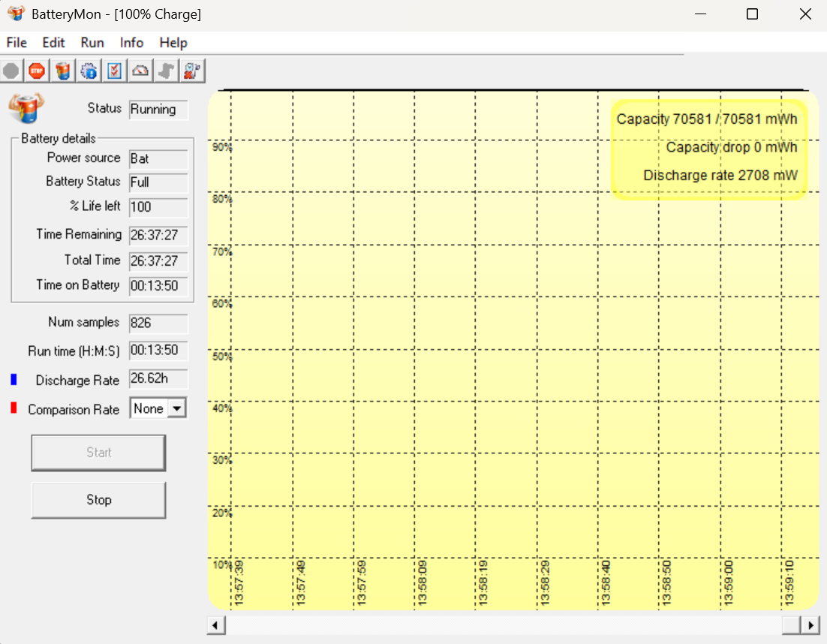Open battery information via battery toolbar icon

click(x=63, y=71)
